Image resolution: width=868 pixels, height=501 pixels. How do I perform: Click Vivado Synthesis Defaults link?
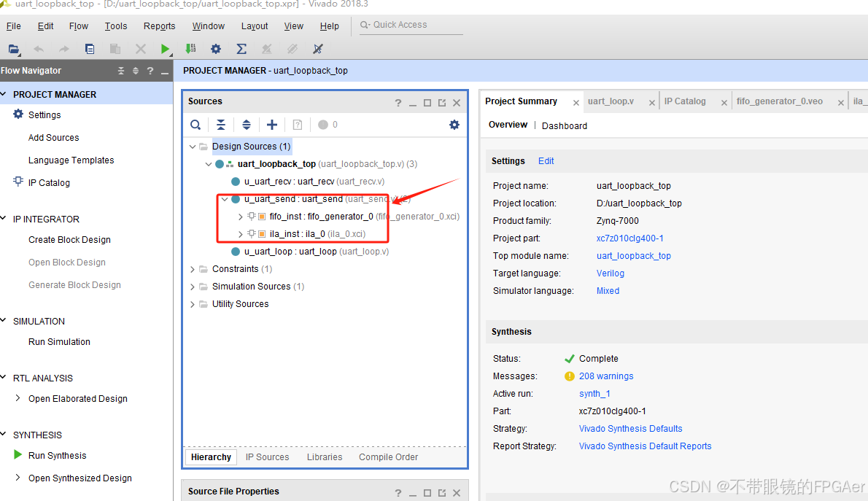click(x=630, y=429)
